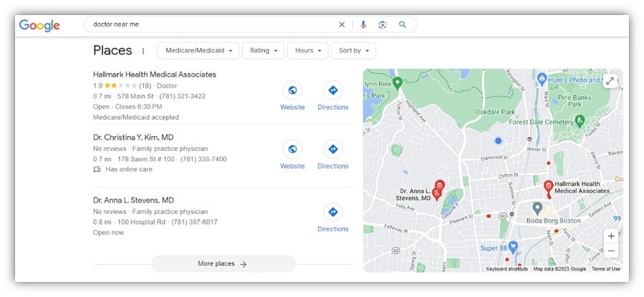Viewport: 644px width, 297px height.
Task: Get directions to Hallmark Health Medical Associates
Action: click(333, 90)
